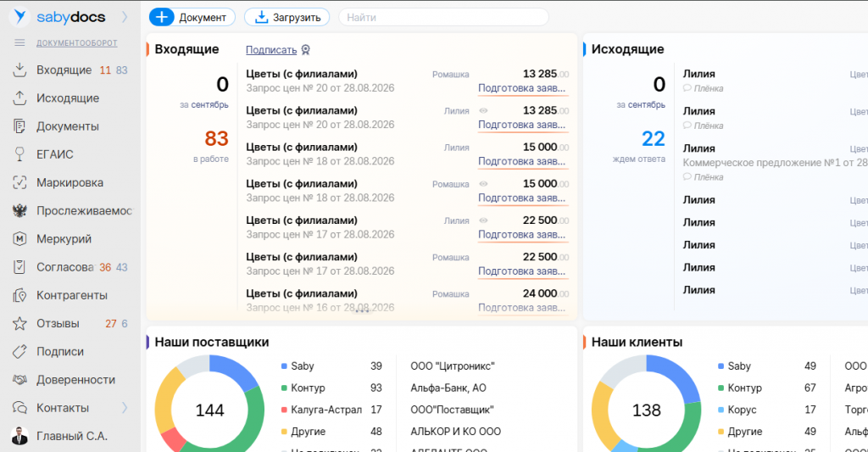Screen dimensions: 868x452
Task: Click the Загрузить upload button
Action: [x=287, y=17]
